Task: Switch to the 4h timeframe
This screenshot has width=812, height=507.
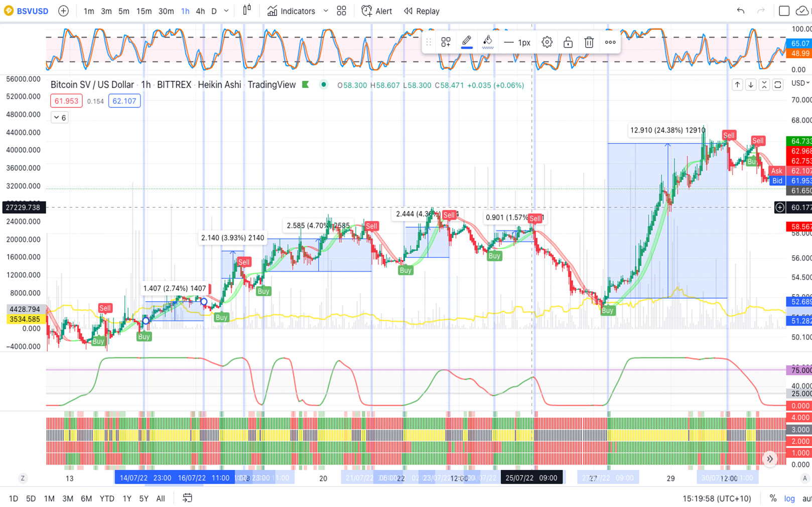Action: [200, 11]
